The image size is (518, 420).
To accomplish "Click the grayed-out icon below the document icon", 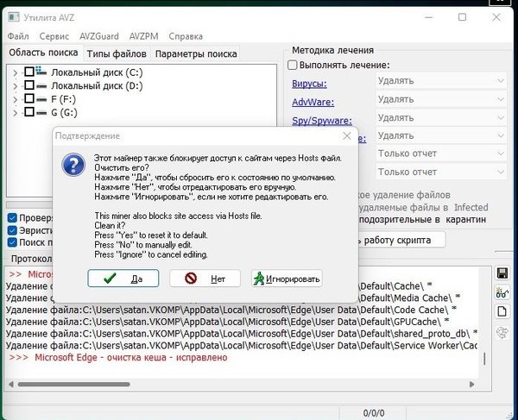I will [502, 333].
